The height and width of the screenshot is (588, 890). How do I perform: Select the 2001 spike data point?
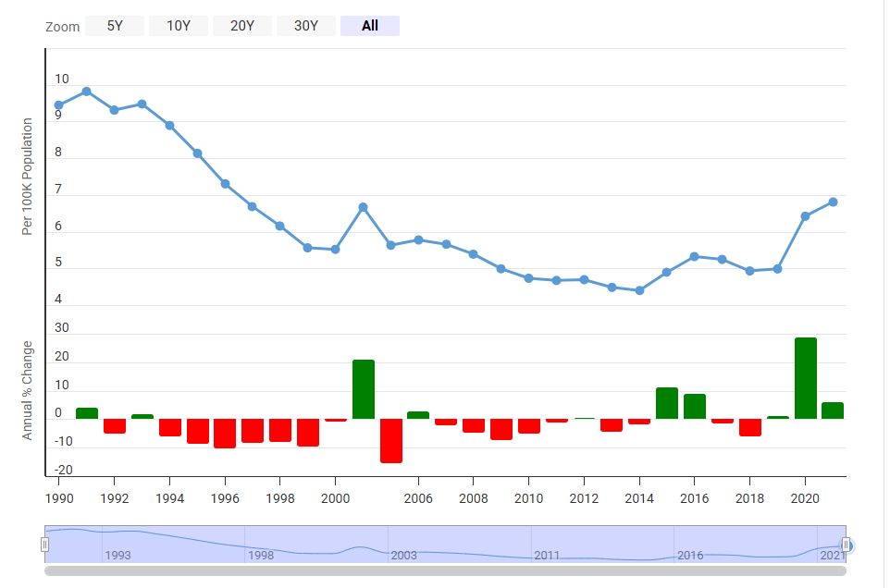pos(363,207)
